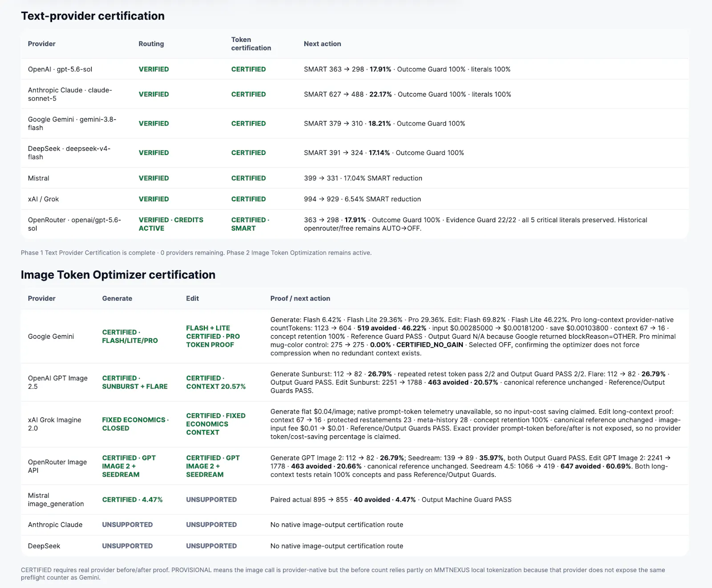Click the proof text starting 'Generate GPT Image 2: 112 → 82'

tap(470, 466)
